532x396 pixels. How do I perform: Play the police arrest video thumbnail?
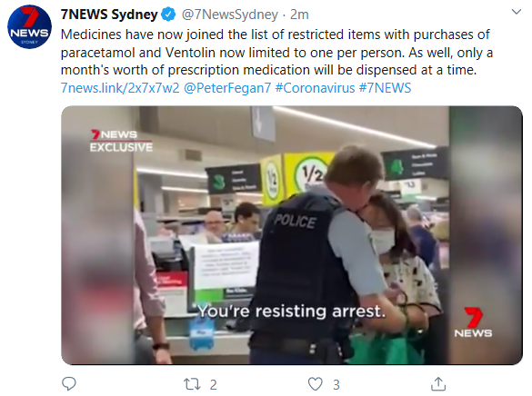pos(292,235)
